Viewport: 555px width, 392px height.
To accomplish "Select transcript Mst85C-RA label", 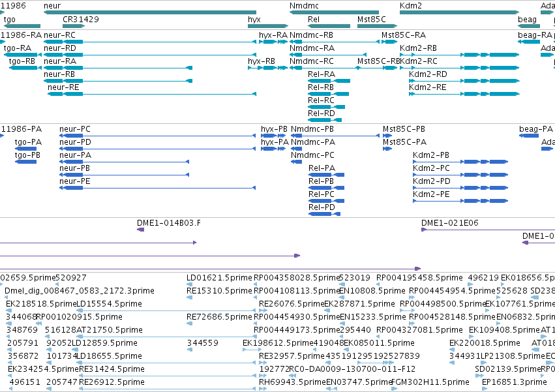I will [404, 35].
